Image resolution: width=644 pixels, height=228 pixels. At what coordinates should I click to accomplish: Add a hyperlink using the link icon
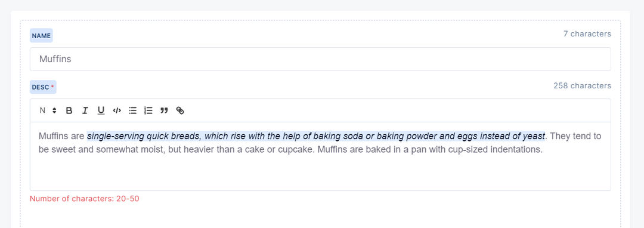tap(180, 110)
